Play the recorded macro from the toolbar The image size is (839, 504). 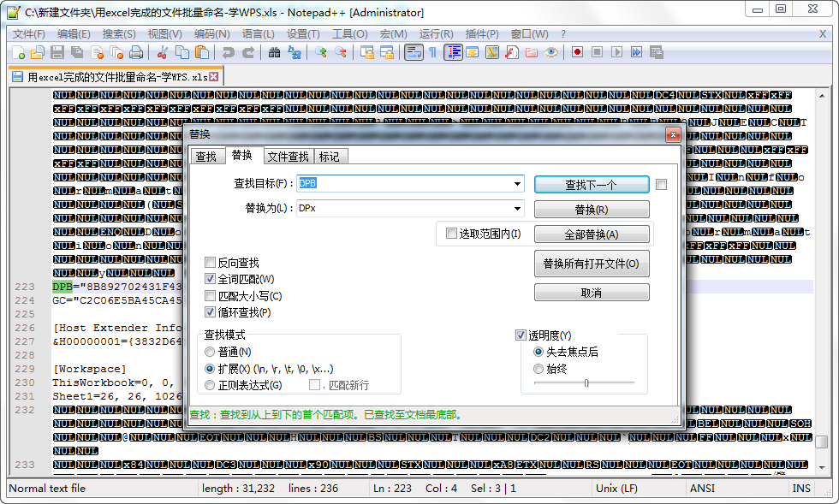click(x=618, y=52)
